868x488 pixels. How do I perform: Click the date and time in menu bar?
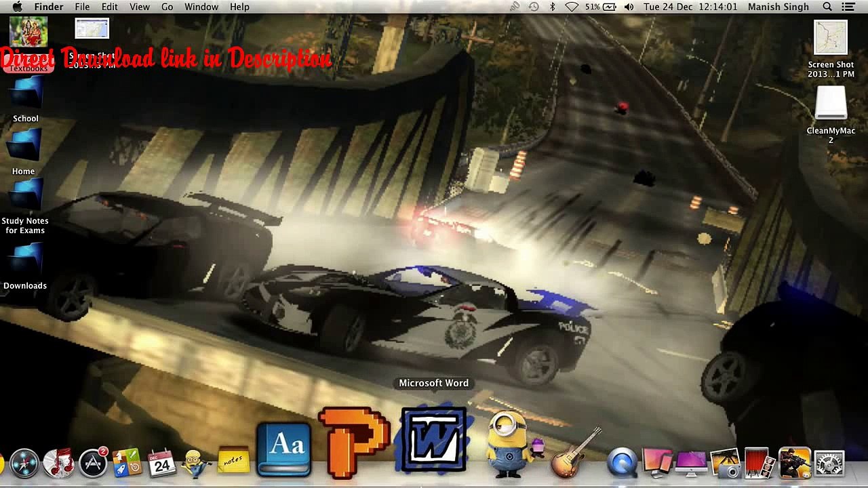click(690, 7)
